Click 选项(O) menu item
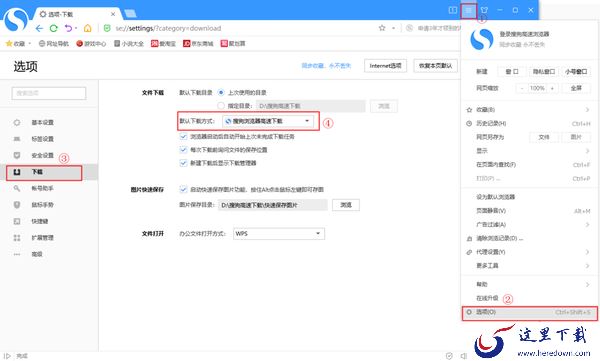The image size is (600, 361). point(530,312)
